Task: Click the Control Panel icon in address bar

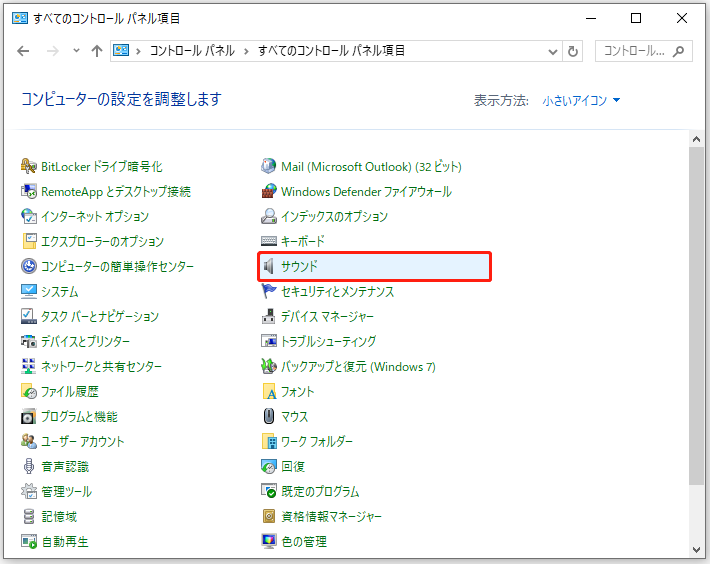Action: [121, 51]
